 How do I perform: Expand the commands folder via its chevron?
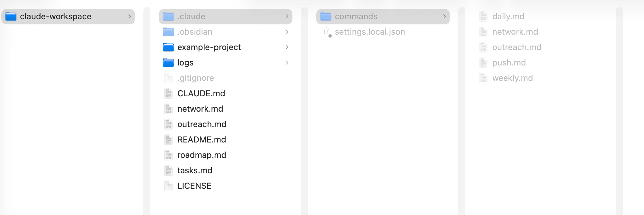coord(445,16)
